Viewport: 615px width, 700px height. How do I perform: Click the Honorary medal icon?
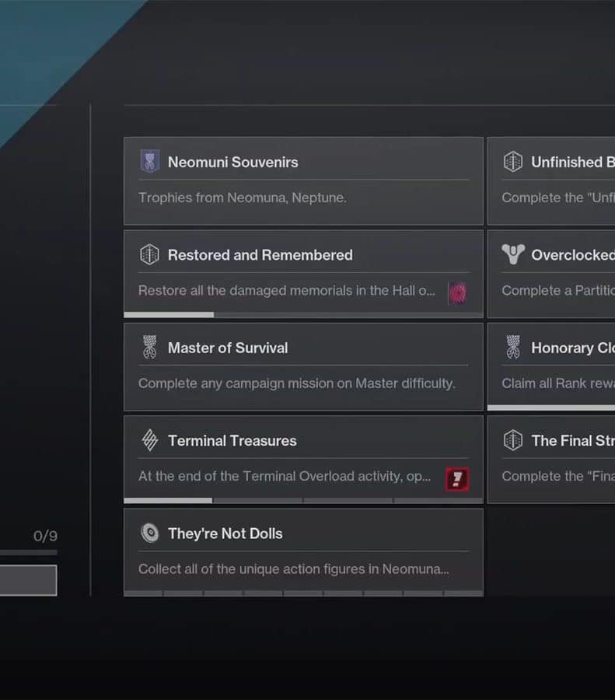tap(513, 348)
